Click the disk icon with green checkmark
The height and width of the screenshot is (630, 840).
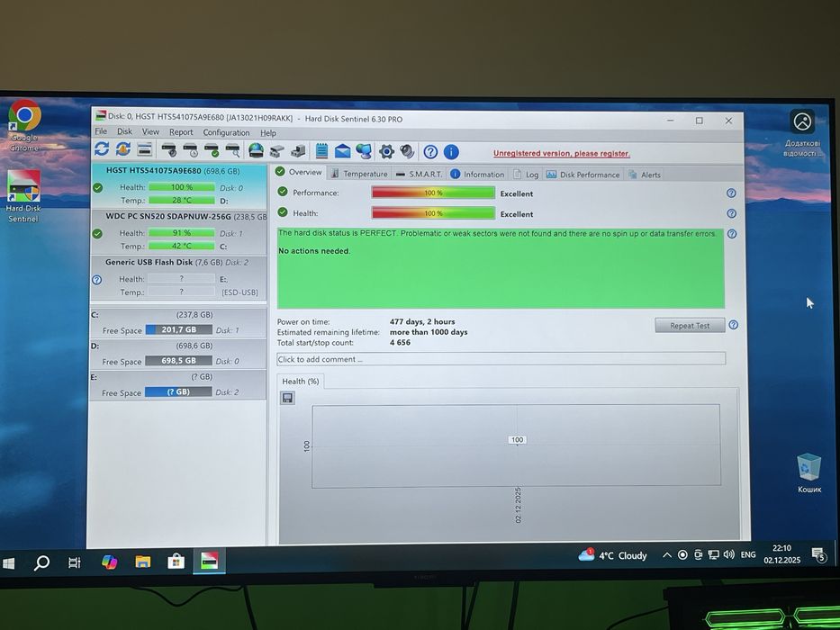pyautogui.click(x=212, y=150)
